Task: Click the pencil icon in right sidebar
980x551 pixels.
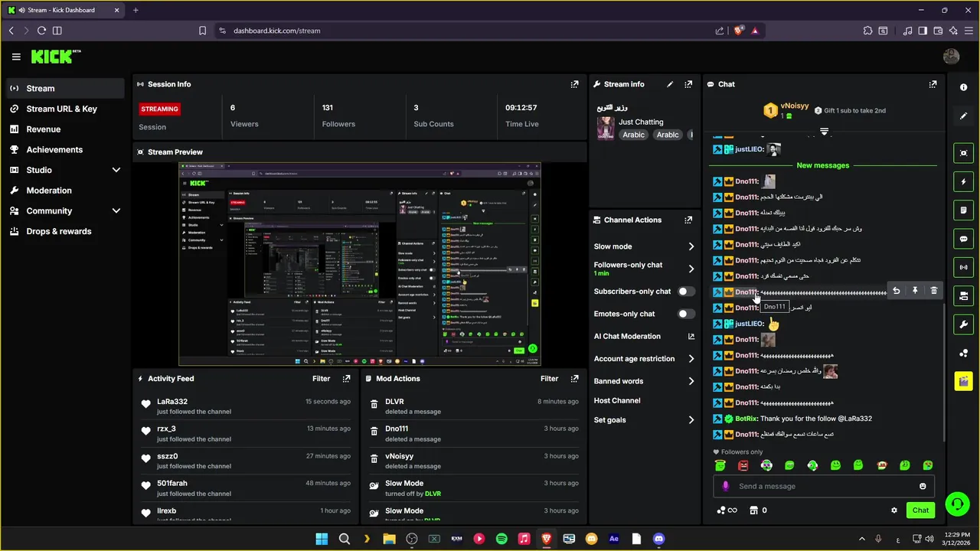Action: tap(964, 116)
